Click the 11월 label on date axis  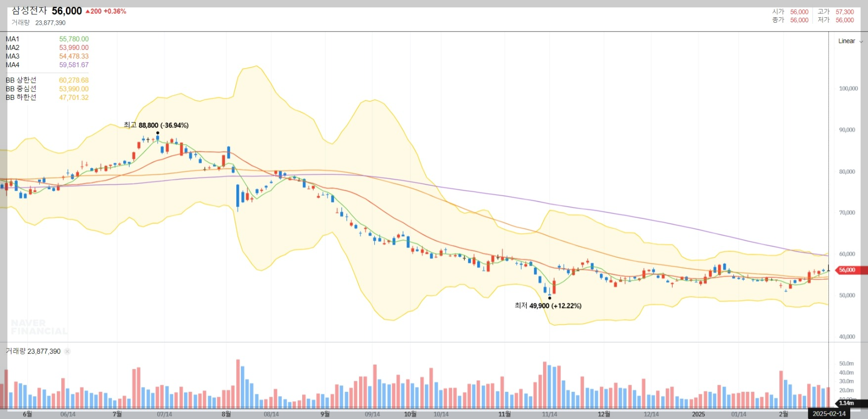pyautogui.click(x=504, y=414)
